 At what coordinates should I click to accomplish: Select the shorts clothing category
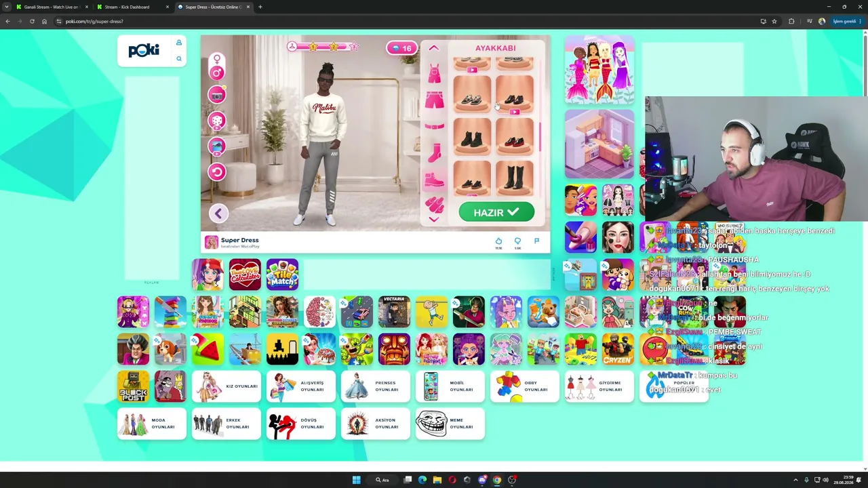tap(434, 100)
